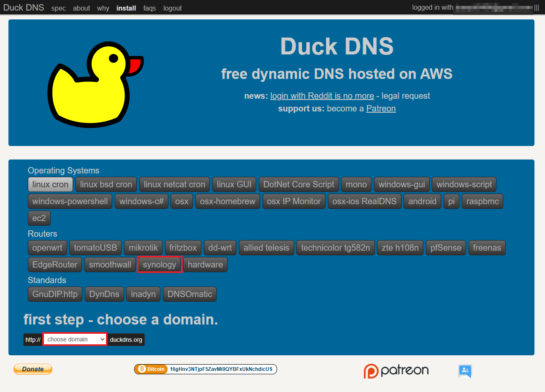
Task: Choose the fritzbox router button
Action: 183,248
